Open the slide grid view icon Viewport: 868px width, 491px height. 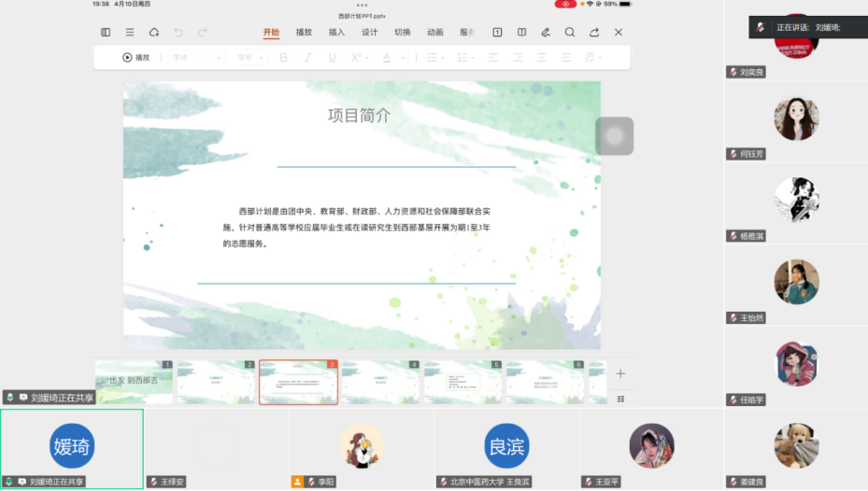pos(620,399)
